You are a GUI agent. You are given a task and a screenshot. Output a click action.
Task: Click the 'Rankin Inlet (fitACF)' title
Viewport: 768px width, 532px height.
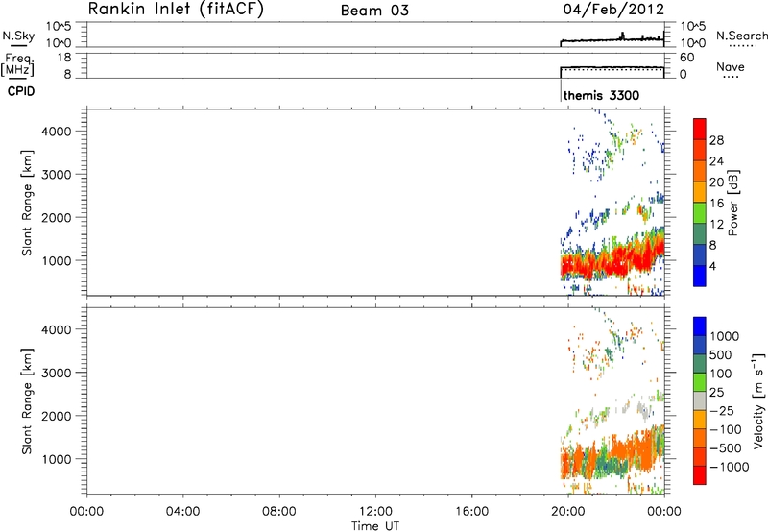click(x=176, y=10)
